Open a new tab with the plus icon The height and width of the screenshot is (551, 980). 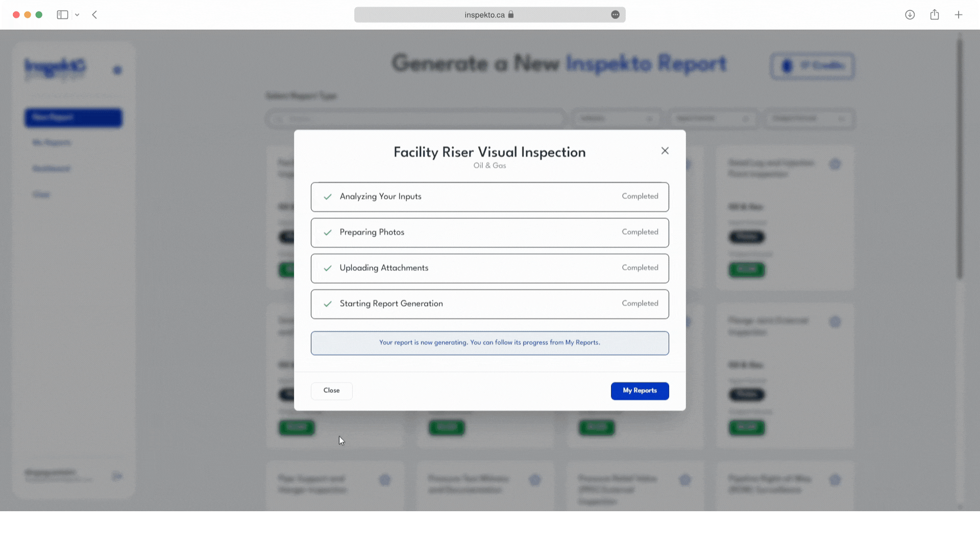959,15
